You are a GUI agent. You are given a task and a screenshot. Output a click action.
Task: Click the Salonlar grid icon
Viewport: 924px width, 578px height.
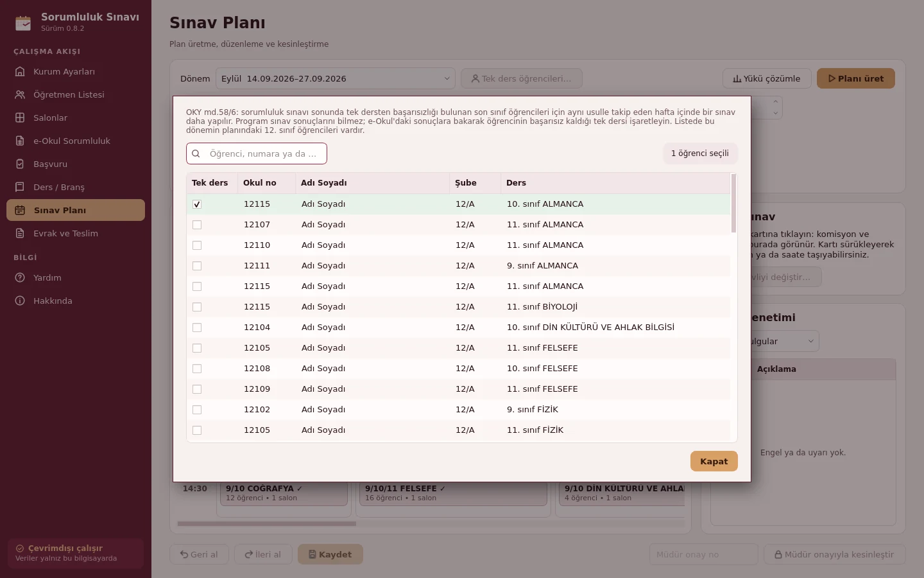pos(20,118)
